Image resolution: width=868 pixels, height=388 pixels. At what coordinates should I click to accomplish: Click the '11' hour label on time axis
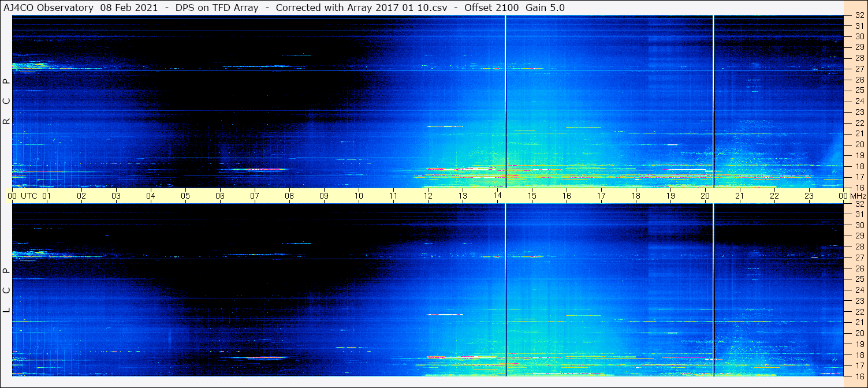click(x=393, y=196)
